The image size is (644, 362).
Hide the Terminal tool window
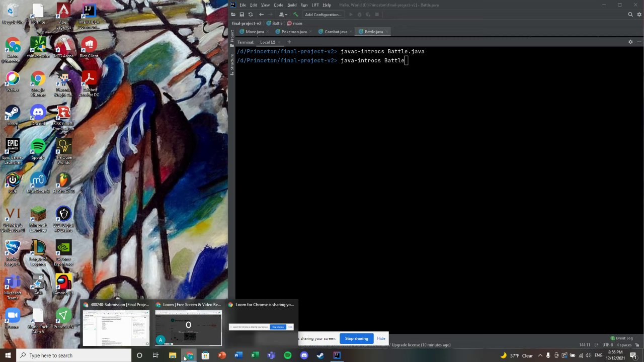(638, 42)
